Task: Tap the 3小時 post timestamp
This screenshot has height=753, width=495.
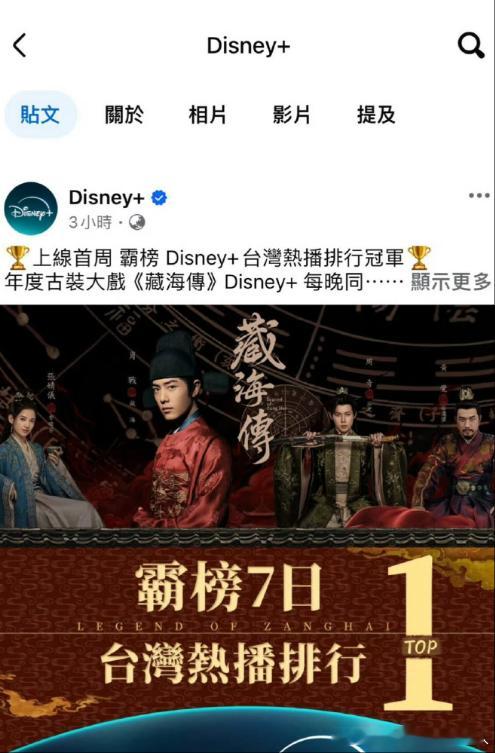Action: [90, 222]
